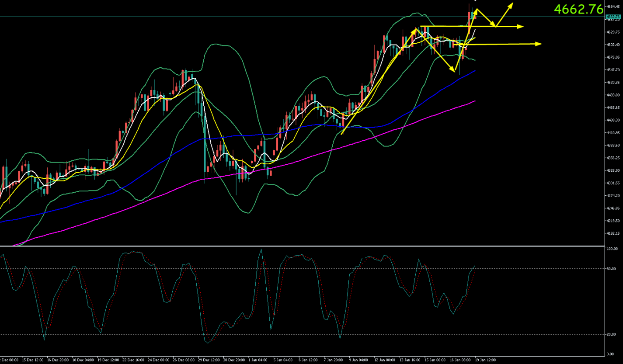The height and width of the screenshot is (364, 623).
Task: Select the right end of magenta moving average
Action: tap(474, 101)
